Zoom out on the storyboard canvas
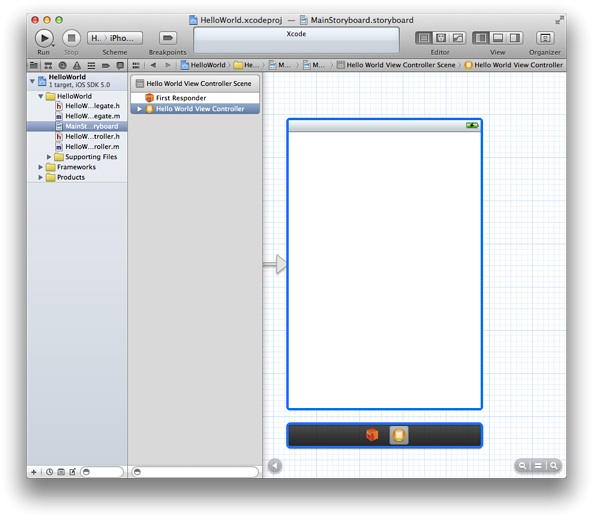 pos(522,466)
